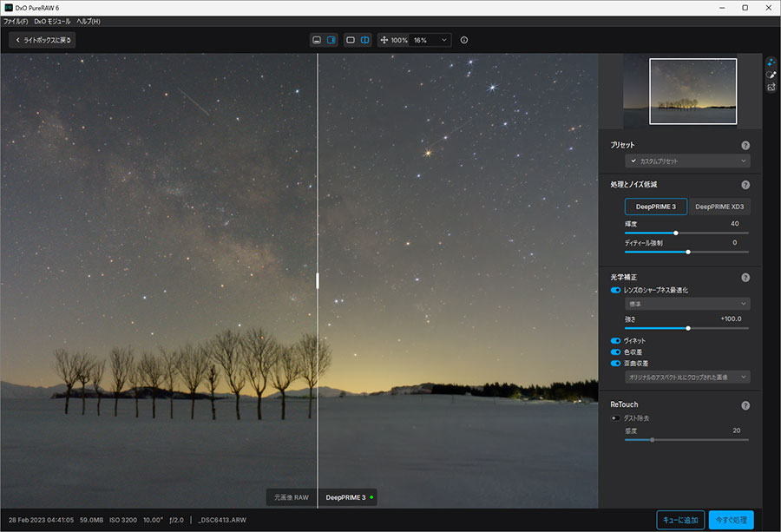Select the ReTouch brush icon
The image size is (781, 532).
point(771,74)
